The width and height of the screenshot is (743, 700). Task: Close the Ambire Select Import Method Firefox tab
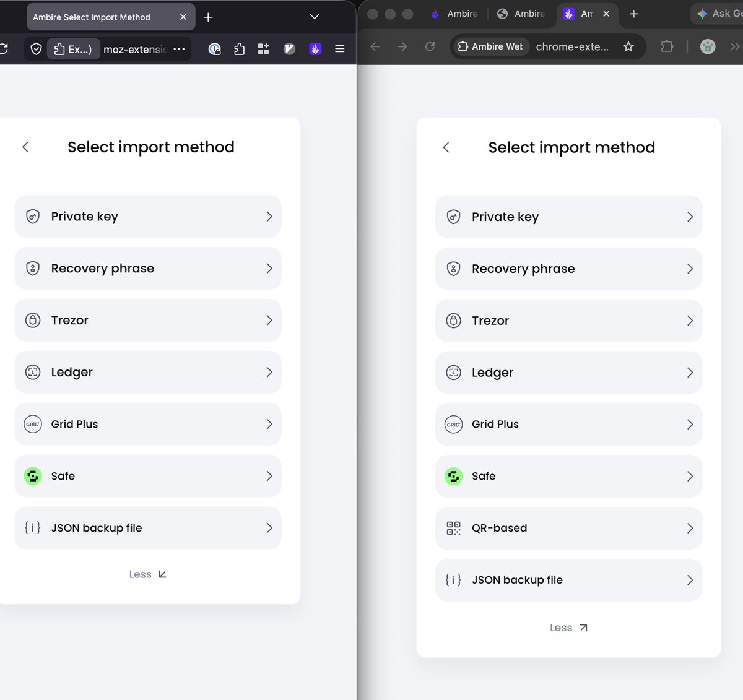coord(183,17)
